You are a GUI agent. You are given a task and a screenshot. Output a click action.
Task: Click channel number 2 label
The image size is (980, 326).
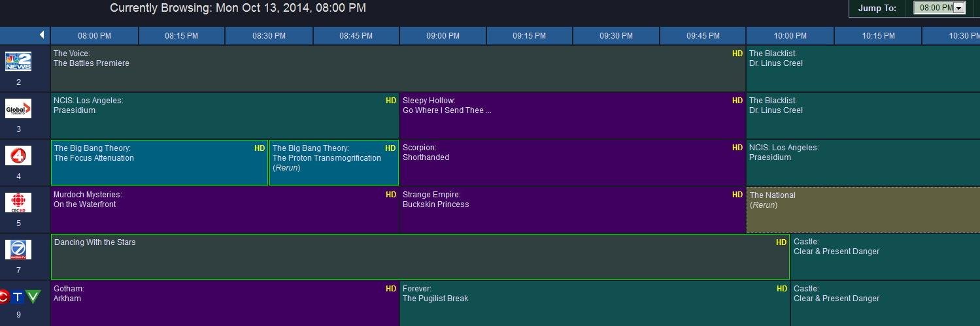pyautogui.click(x=18, y=82)
